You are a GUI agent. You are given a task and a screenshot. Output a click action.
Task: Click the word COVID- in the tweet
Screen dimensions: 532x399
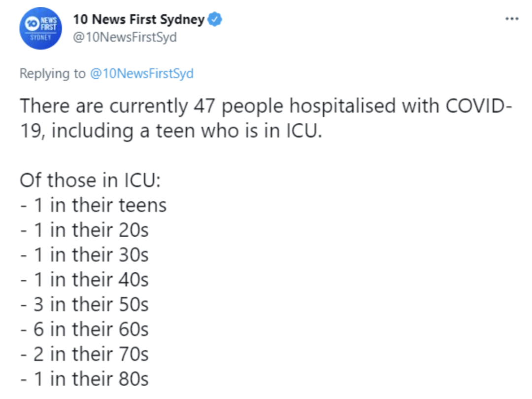coord(479,106)
